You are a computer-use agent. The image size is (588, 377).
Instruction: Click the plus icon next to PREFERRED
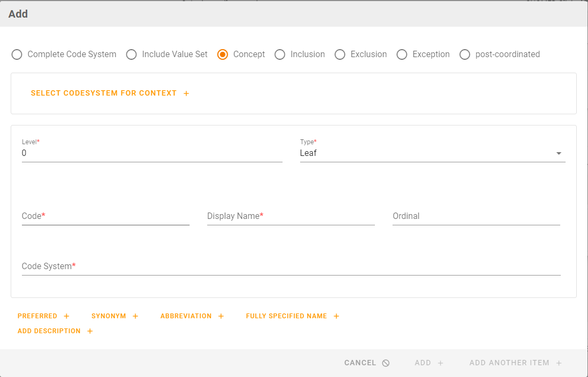coord(67,316)
